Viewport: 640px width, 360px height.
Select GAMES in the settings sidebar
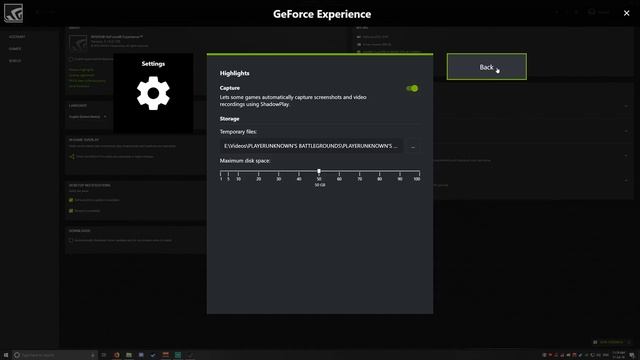click(15, 49)
